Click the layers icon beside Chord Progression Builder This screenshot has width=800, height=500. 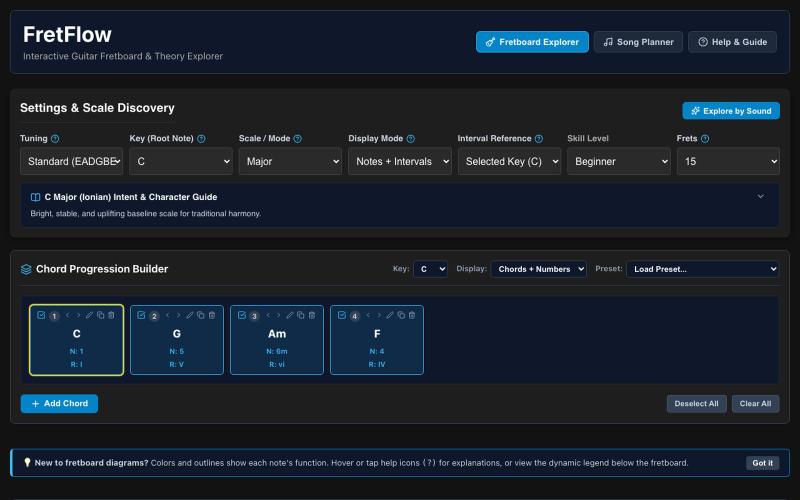26,269
